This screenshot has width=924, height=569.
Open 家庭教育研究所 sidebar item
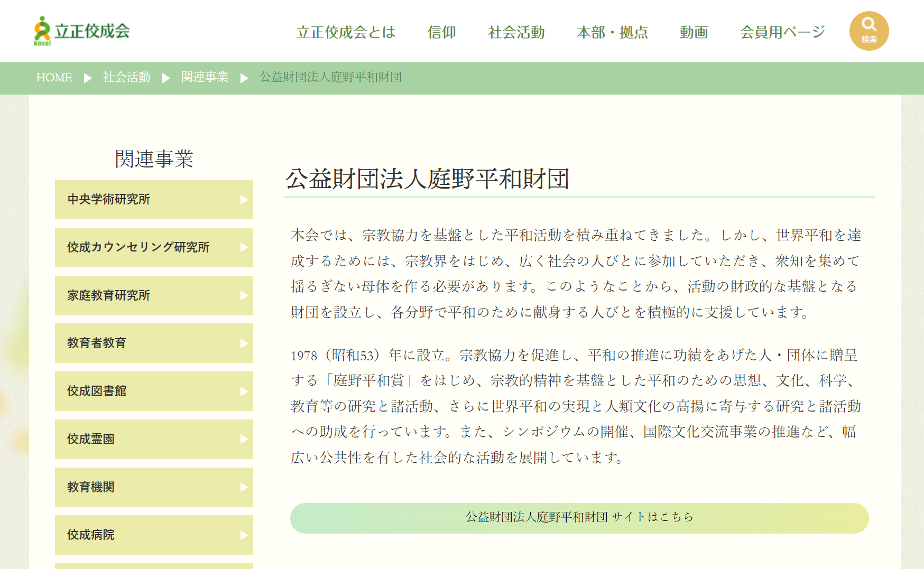154,295
